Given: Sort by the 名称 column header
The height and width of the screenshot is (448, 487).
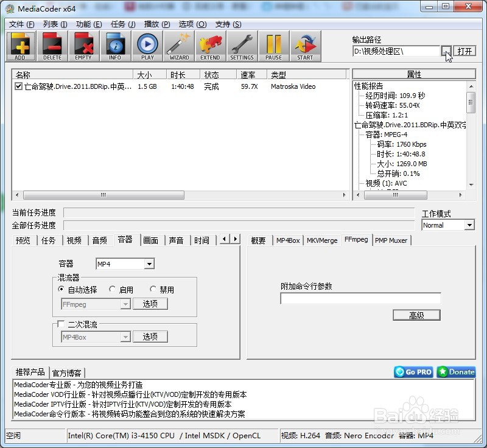Looking at the screenshot, I should 72,74.
